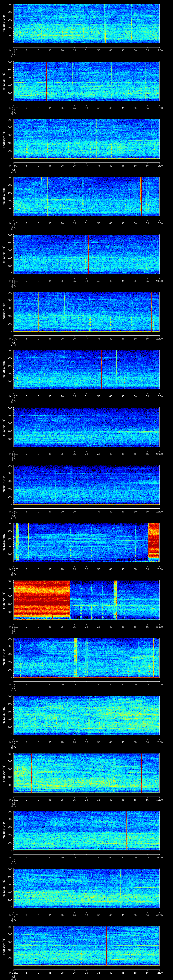Viewport: 173px width, 980px height.
Task: Click the '14:16:00' start time label
Action: click(13, 50)
